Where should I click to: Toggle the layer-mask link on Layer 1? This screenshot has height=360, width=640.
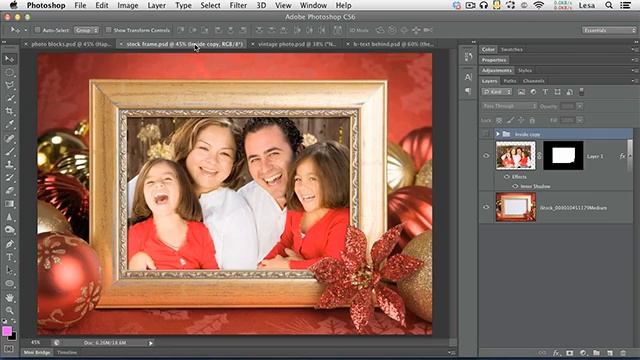coord(539,156)
